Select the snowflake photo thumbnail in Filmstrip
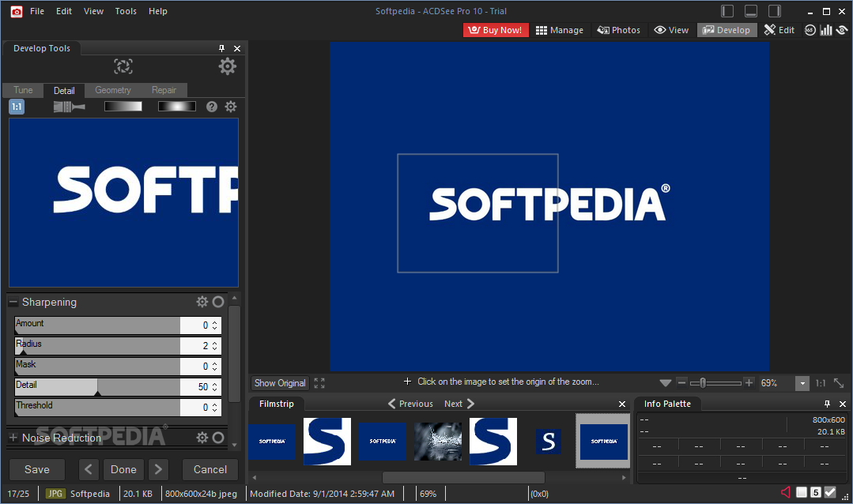Image resolution: width=853 pixels, height=504 pixels. click(438, 442)
